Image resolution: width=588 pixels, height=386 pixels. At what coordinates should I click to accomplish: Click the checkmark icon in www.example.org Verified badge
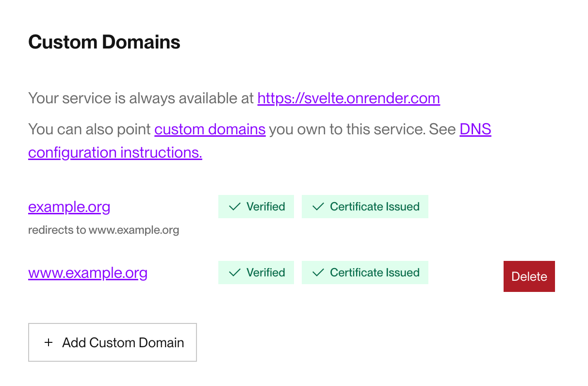(234, 272)
